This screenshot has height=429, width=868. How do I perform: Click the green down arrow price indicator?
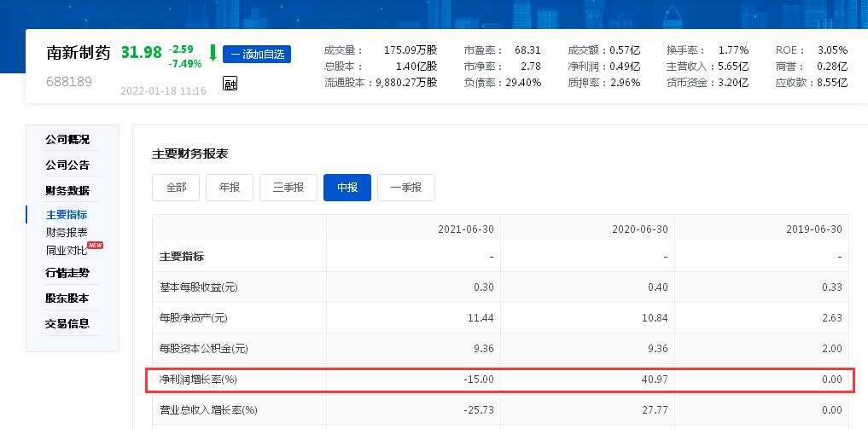pyautogui.click(x=213, y=53)
